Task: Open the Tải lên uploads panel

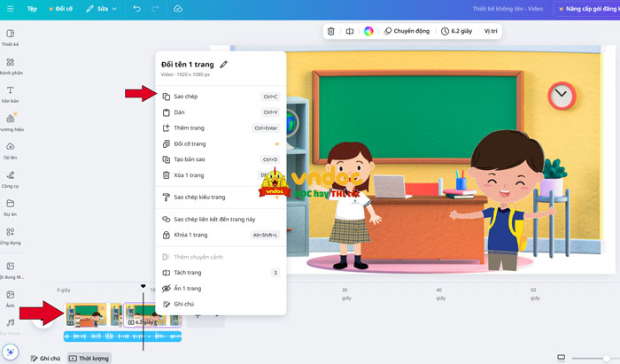Action: pyautogui.click(x=10, y=151)
